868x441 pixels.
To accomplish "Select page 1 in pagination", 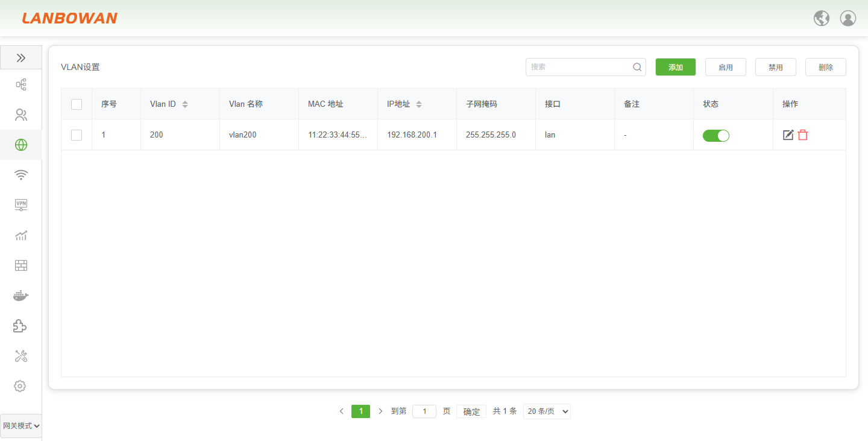I will [360, 411].
